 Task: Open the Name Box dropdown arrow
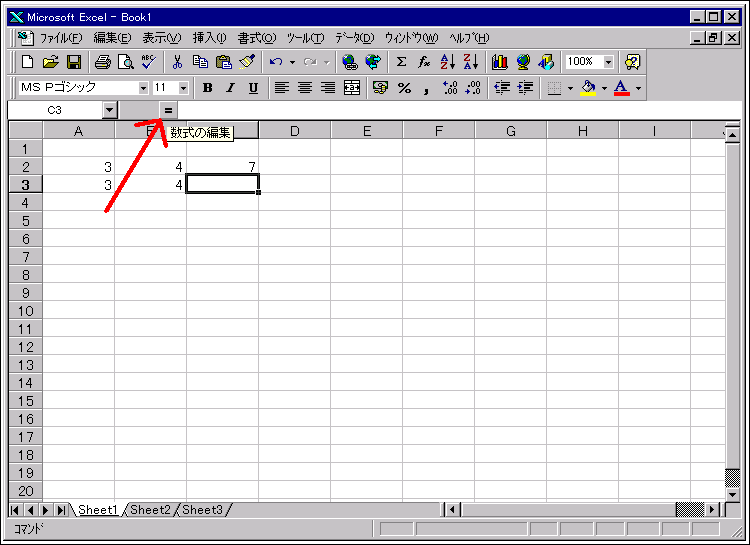[x=109, y=110]
